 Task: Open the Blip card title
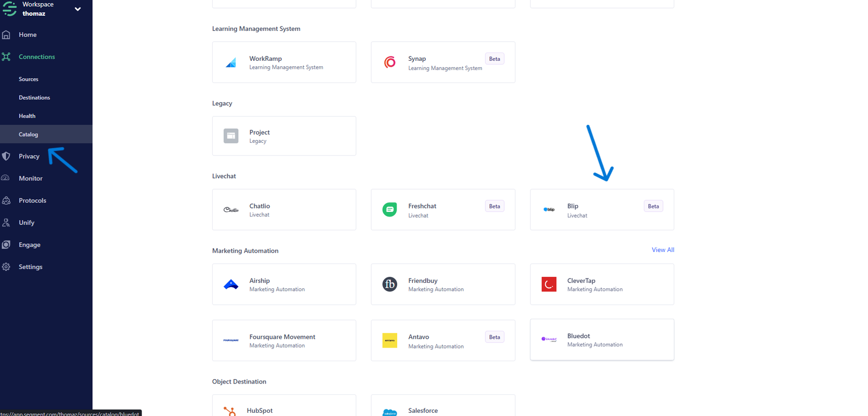573,206
